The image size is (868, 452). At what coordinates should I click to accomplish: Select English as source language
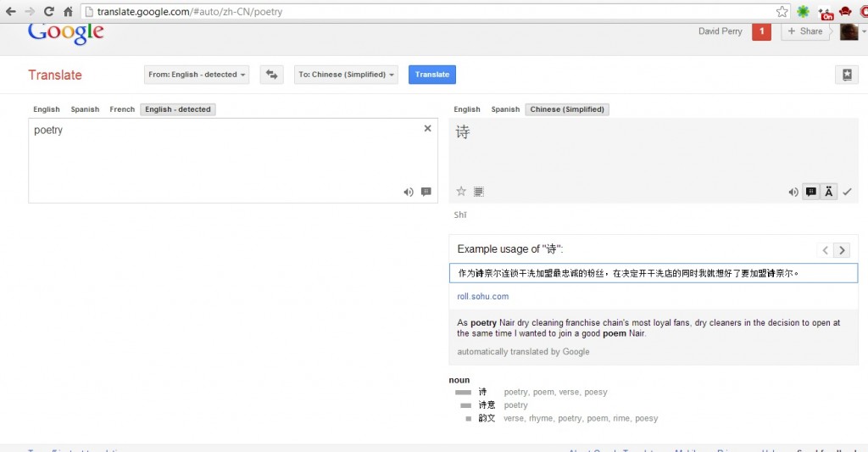[x=47, y=109]
